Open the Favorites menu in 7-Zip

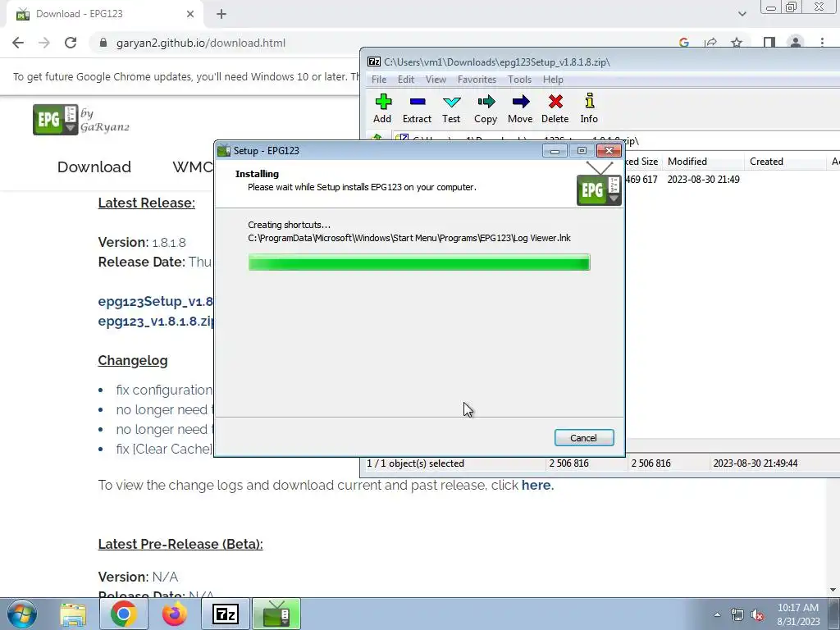click(477, 80)
